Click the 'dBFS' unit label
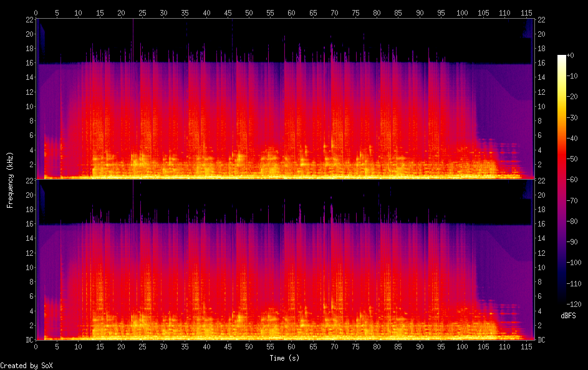 click(x=568, y=316)
